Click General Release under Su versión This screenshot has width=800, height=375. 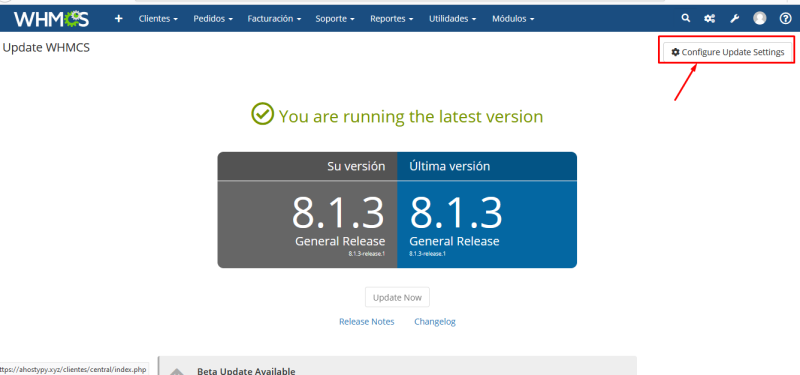pyautogui.click(x=340, y=241)
